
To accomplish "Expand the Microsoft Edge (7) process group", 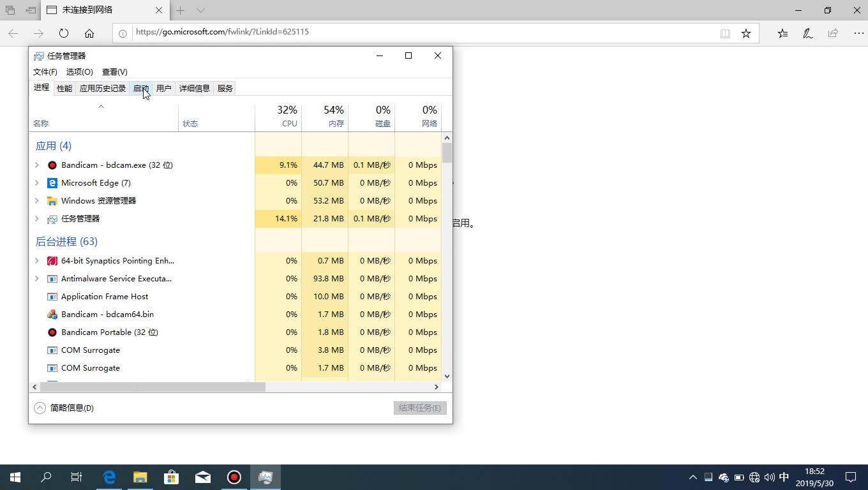I will click(36, 183).
